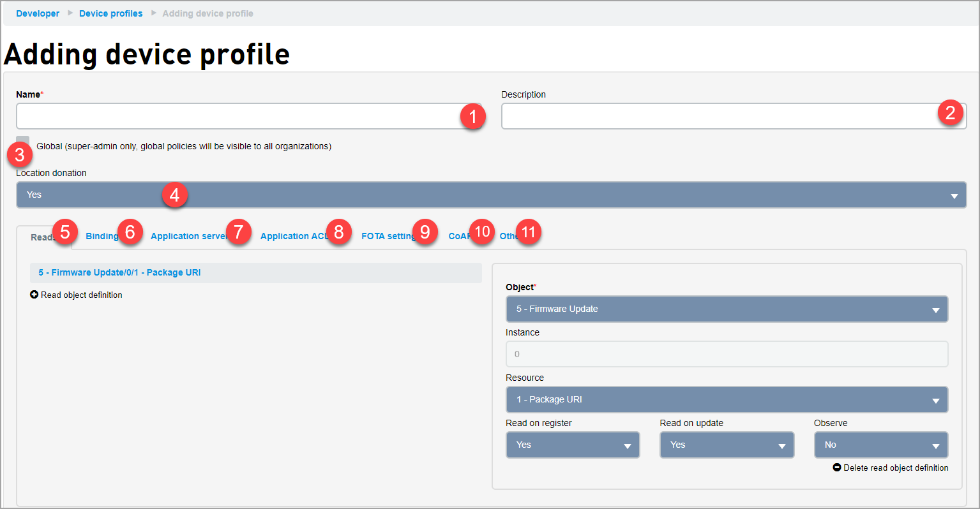This screenshot has width=980, height=509.
Task: Switch to the Binding tab
Action: pyautogui.click(x=101, y=235)
